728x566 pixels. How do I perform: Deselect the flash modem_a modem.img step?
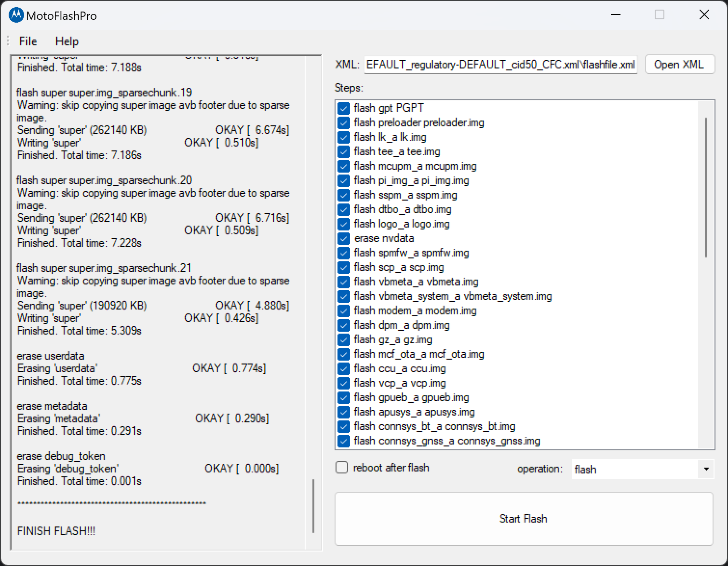pyautogui.click(x=344, y=311)
